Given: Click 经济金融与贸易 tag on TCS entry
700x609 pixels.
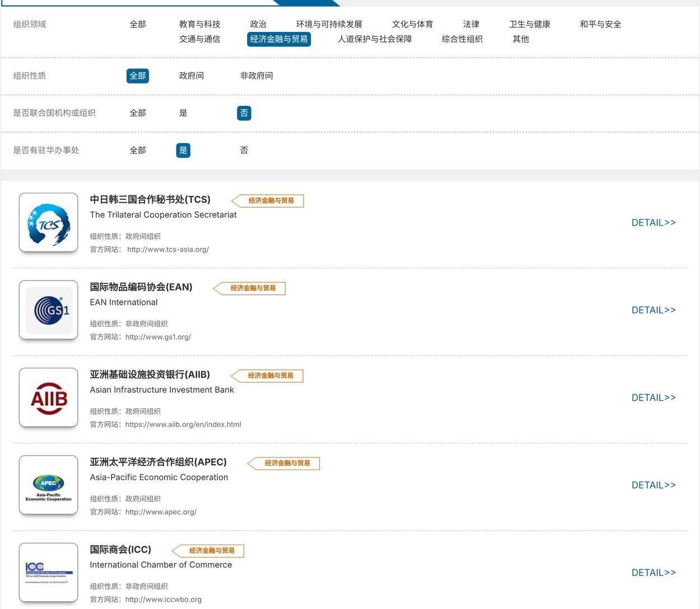Looking at the screenshot, I should 268,201.
